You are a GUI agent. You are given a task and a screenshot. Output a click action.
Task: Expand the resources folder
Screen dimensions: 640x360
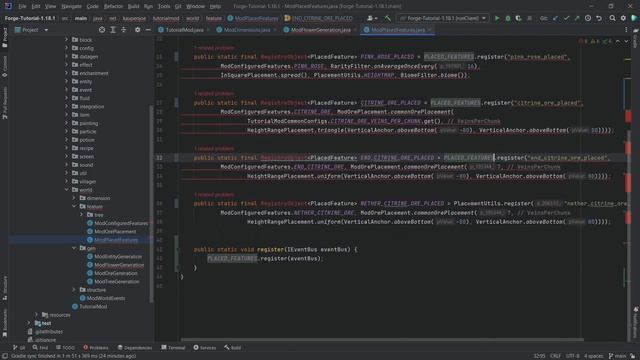point(37,315)
